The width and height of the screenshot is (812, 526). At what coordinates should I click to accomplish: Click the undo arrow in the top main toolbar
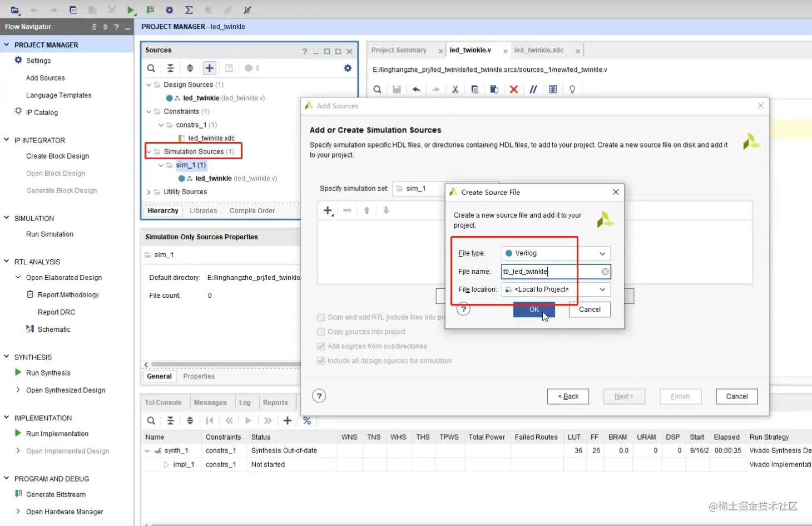point(34,10)
